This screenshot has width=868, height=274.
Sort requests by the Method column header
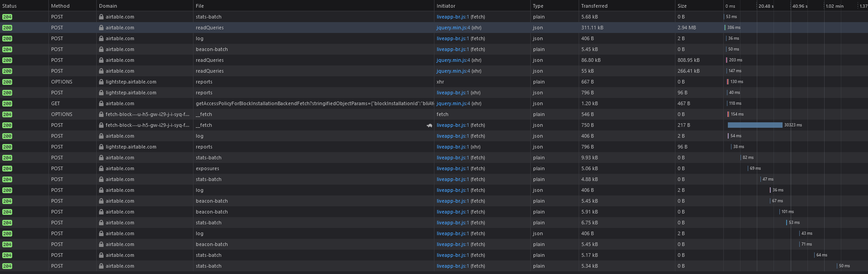[72, 6]
